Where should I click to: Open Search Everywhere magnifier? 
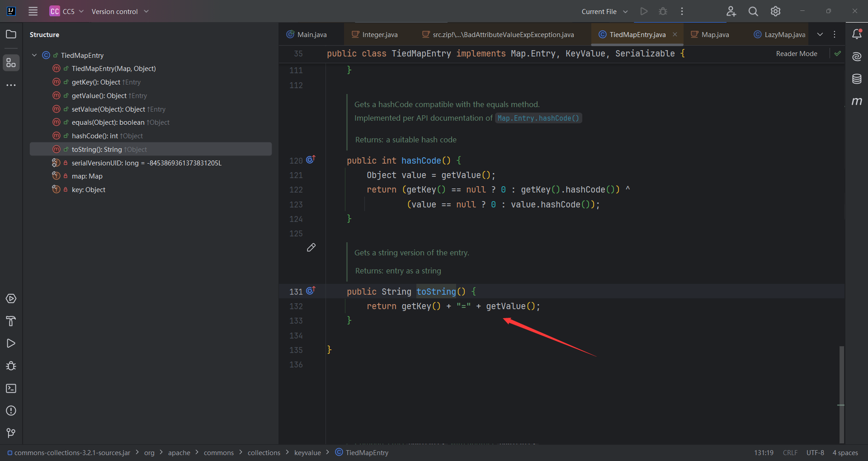coord(753,11)
